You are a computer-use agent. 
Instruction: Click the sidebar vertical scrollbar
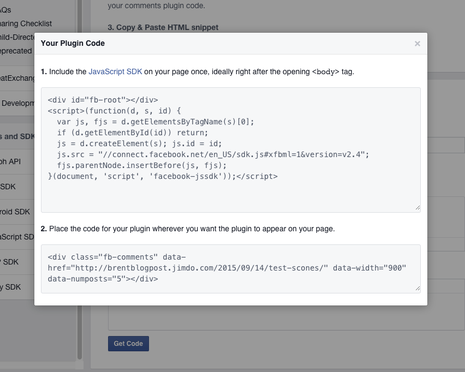(80, 180)
